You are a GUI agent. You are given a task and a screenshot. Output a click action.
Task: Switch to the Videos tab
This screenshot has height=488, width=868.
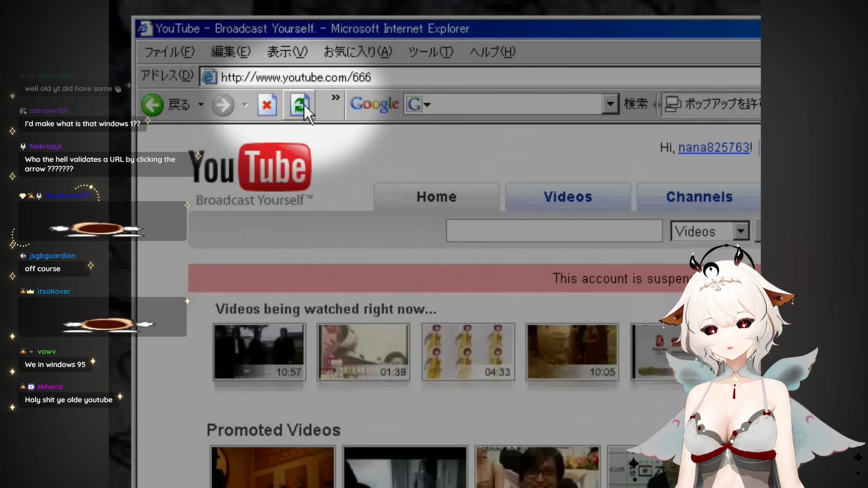point(568,197)
